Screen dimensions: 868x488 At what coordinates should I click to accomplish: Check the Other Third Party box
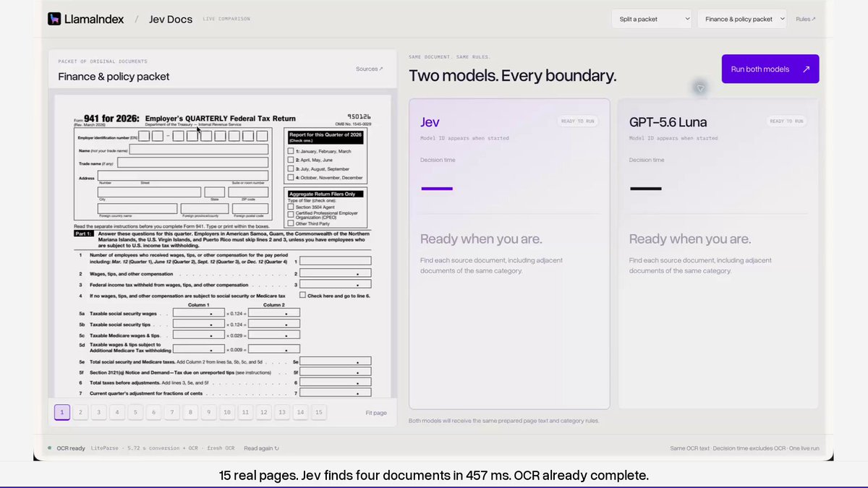coord(291,224)
